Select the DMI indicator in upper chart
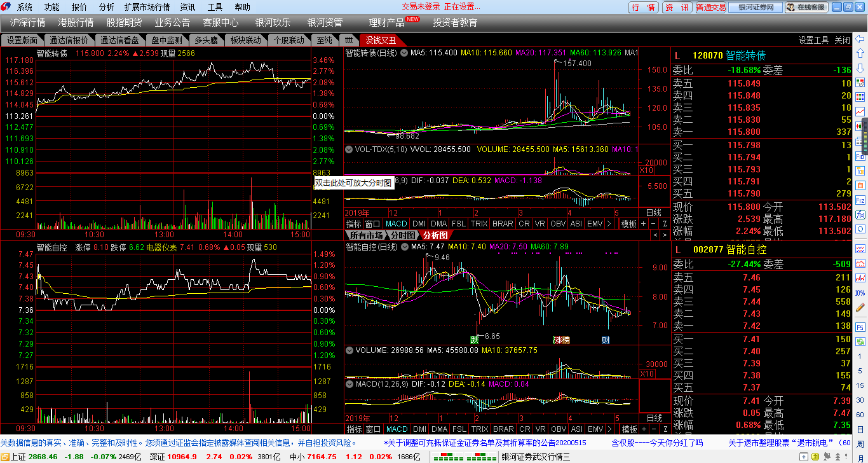 coord(419,224)
